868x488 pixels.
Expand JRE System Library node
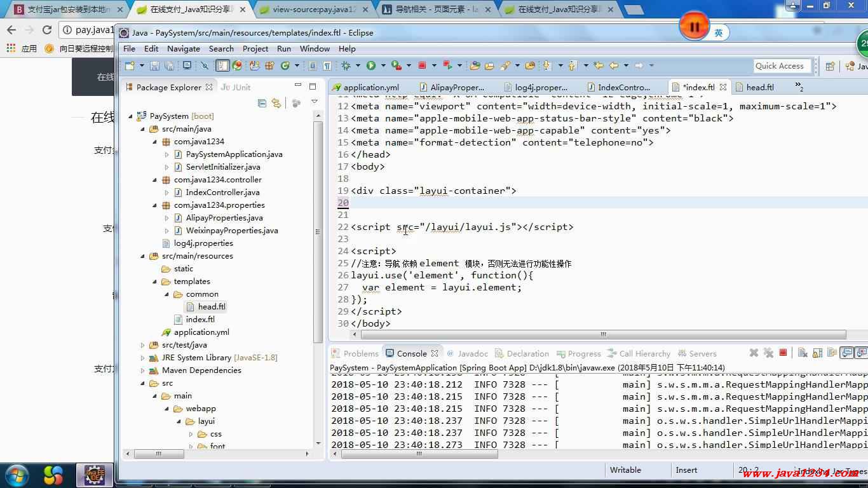point(143,358)
